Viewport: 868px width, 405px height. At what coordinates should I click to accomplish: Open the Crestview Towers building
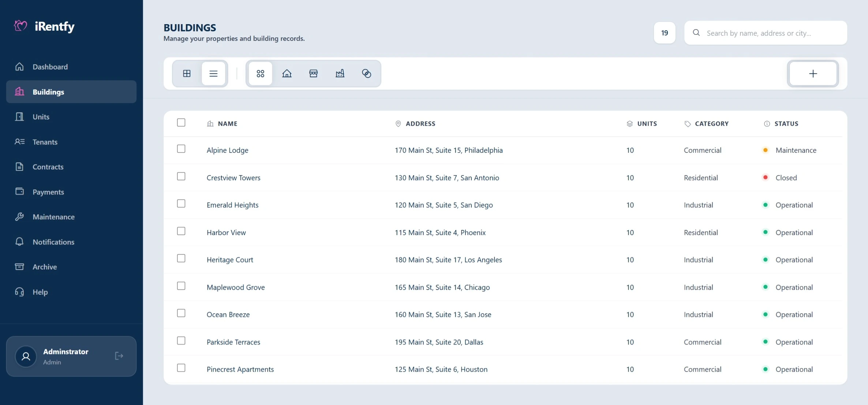[x=233, y=178]
